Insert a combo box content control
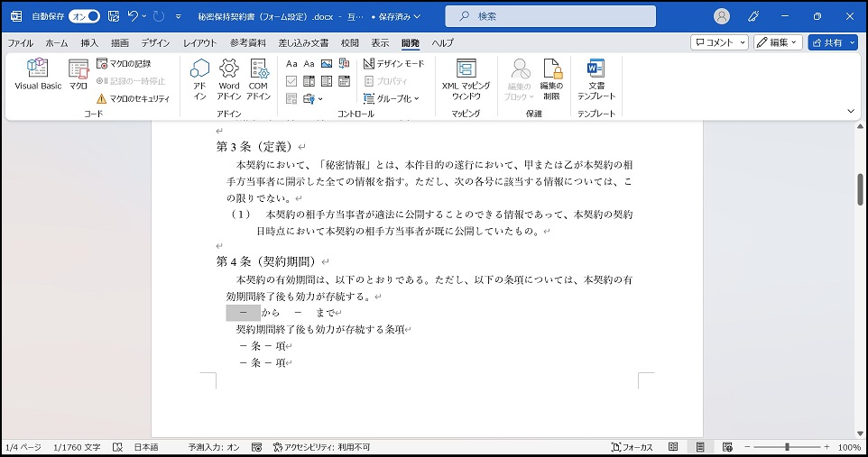Viewport: 868px width, 457px height. coord(309,81)
